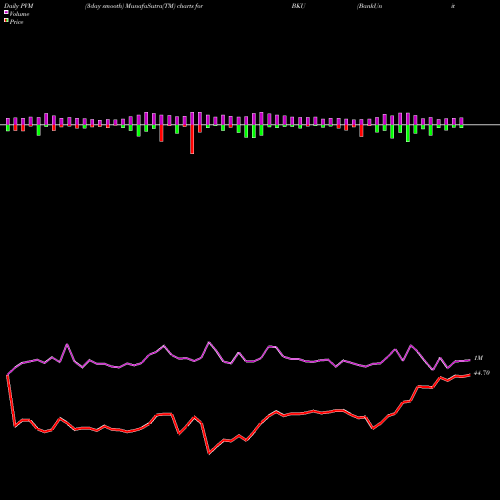Click the 'BKU' ticker symbol text
The width and height of the screenshot is (500, 500).
point(298,6)
